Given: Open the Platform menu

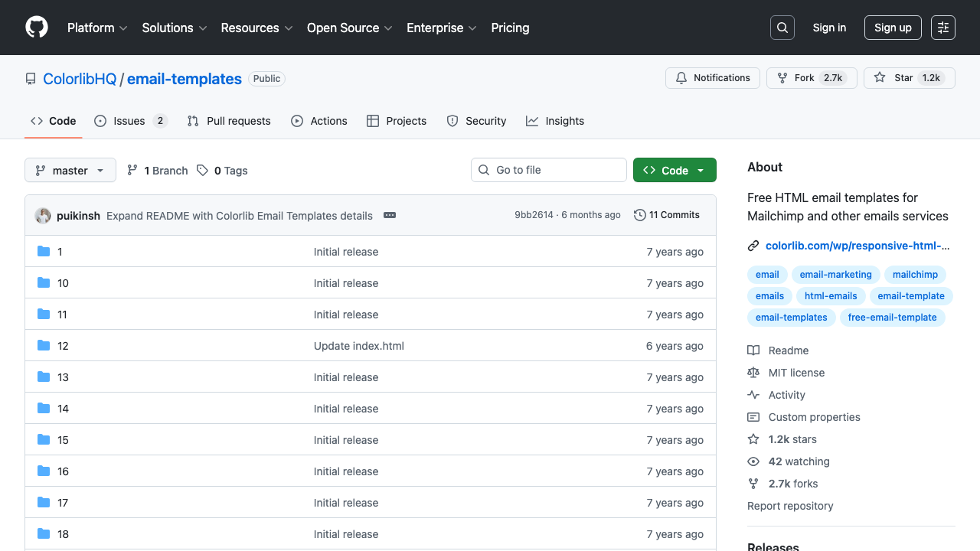Looking at the screenshot, I should pos(96,28).
